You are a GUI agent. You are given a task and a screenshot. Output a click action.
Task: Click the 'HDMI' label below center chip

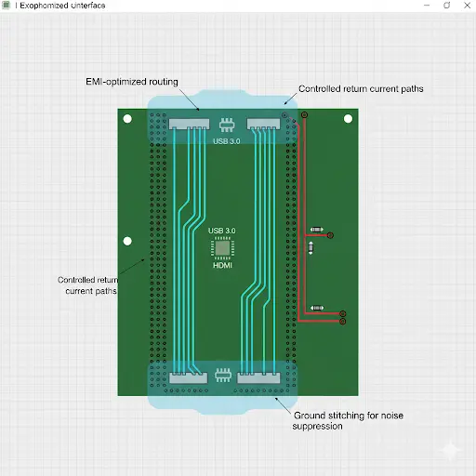[222, 265]
